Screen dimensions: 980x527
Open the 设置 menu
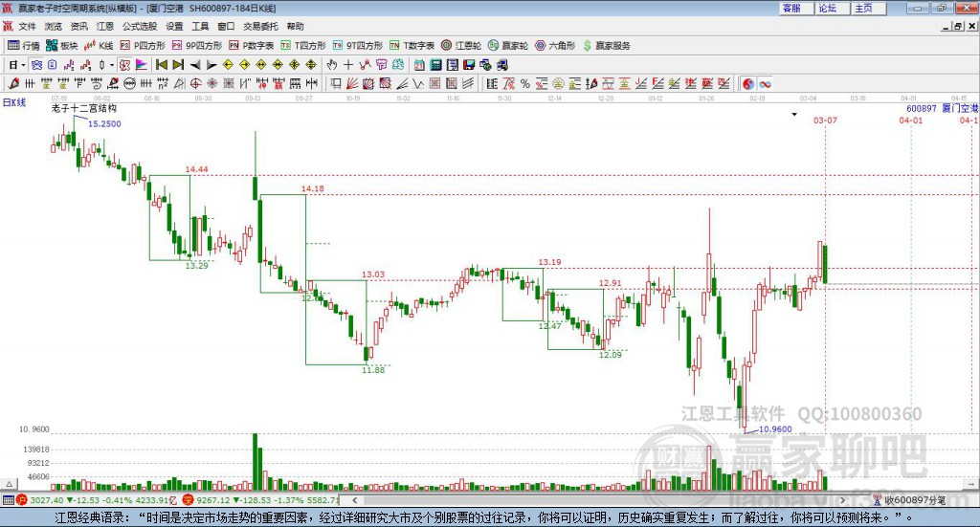click(x=174, y=26)
